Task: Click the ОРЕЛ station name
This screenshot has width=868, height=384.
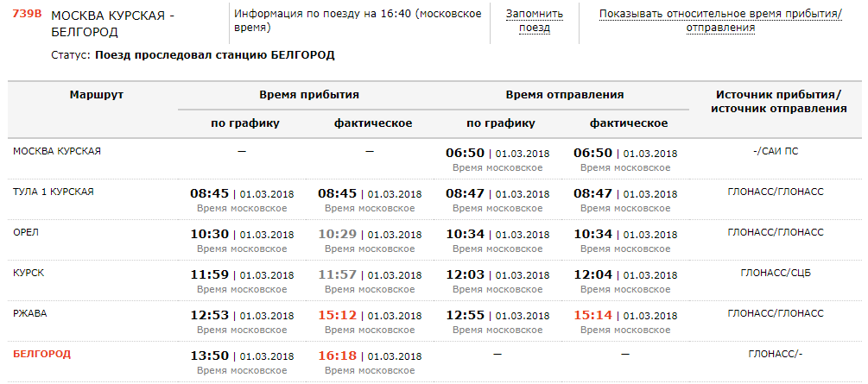Action: [x=26, y=232]
